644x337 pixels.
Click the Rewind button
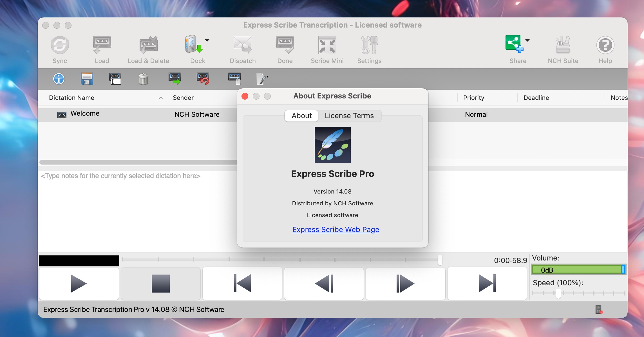324,284
